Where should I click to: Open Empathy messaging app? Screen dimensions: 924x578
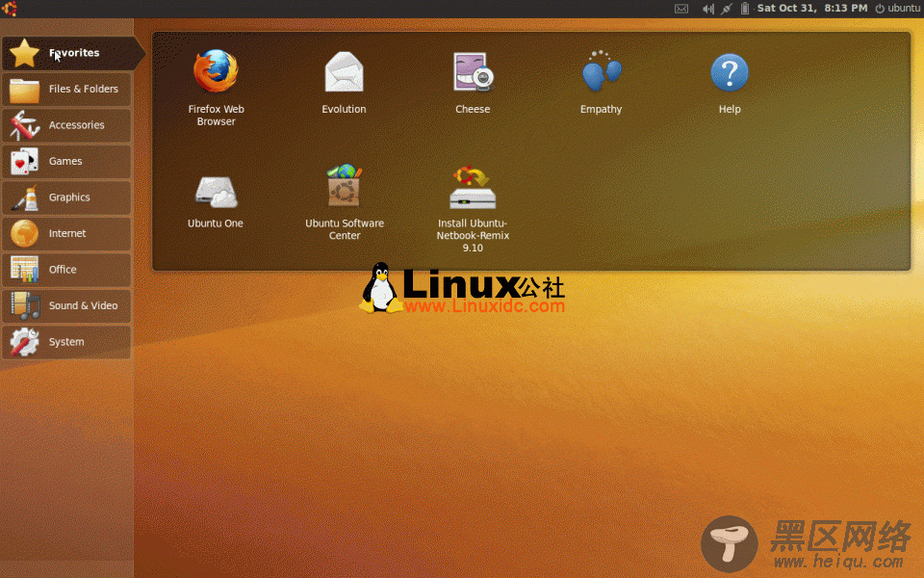601,71
